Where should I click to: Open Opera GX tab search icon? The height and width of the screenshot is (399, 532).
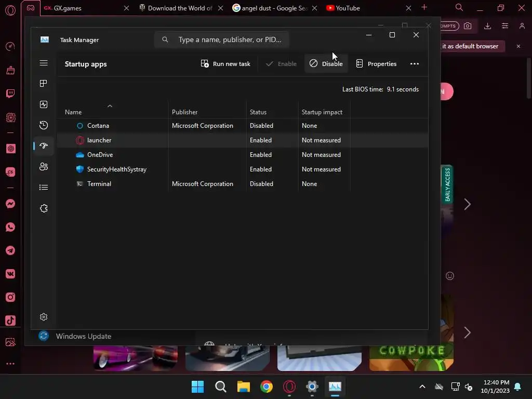[459, 7]
